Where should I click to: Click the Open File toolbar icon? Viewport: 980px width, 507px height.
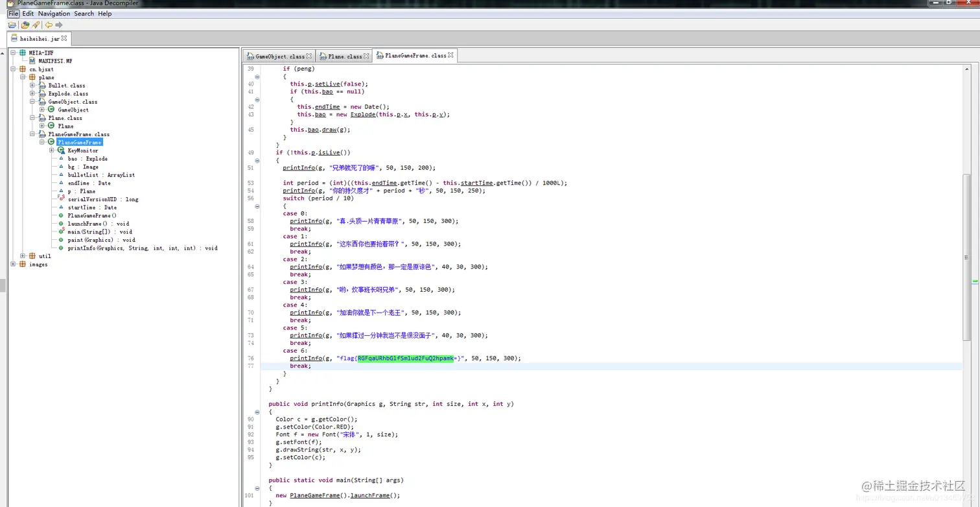[x=12, y=25]
